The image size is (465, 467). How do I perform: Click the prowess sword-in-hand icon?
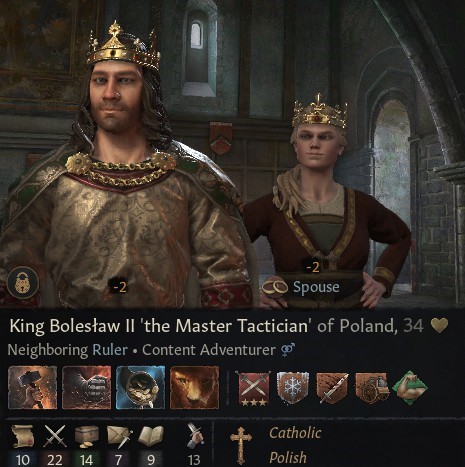pyautogui.click(x=195, y=436)
